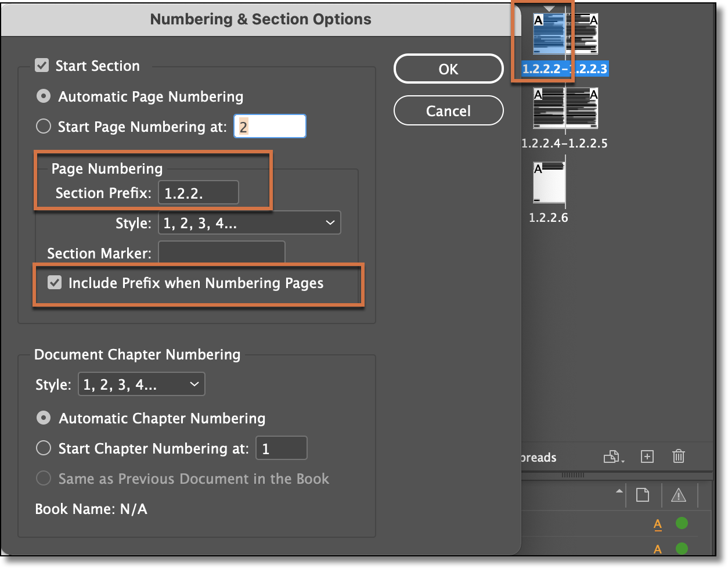
Task: Open the Document Chapter Numbering Style dropdown
Action: click(141, 384)
